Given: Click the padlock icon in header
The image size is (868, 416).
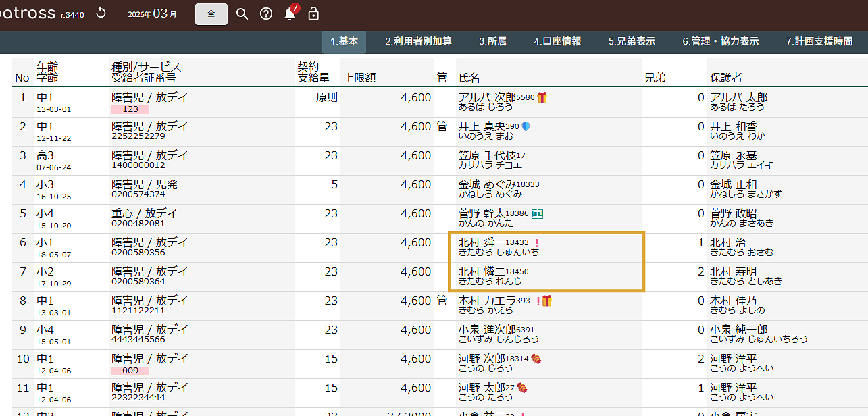Looking at the screenshot, I should pyautogui.click(x=313, y=14).
